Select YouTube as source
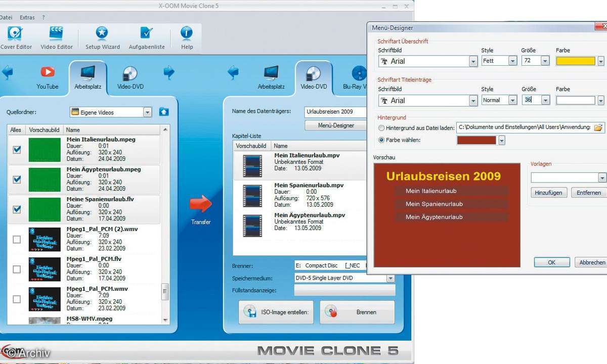Viewport: 607px width, 364px height. [x=48, y=77]
